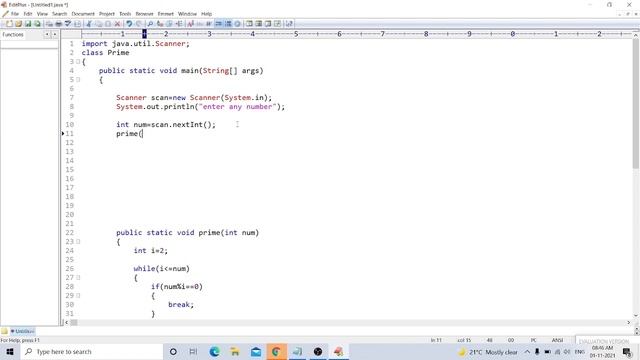
Task: Click the 'break;' statement
Action: 181,304
